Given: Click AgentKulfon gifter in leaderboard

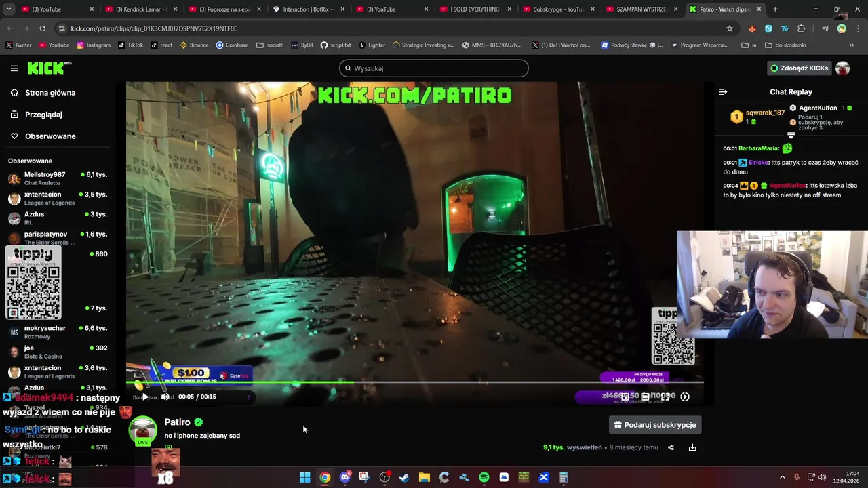Looking at the screenshot, I should tap(818, 108).
